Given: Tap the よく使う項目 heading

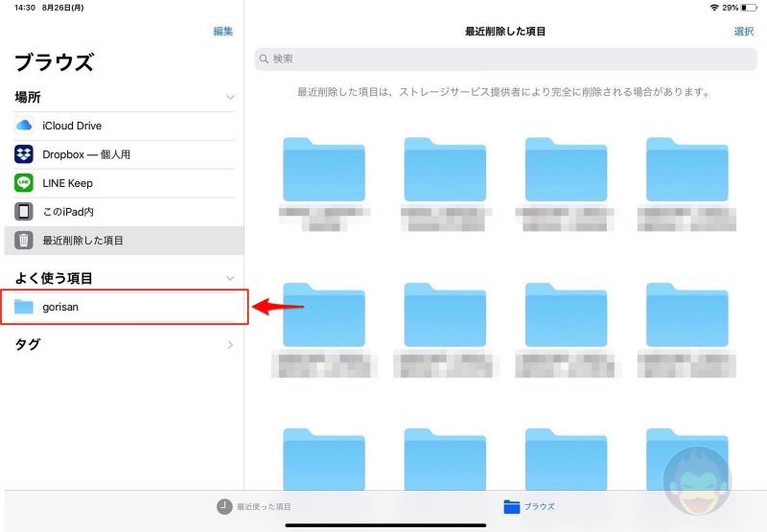Looking at the screenshot, I should (54, 278).
